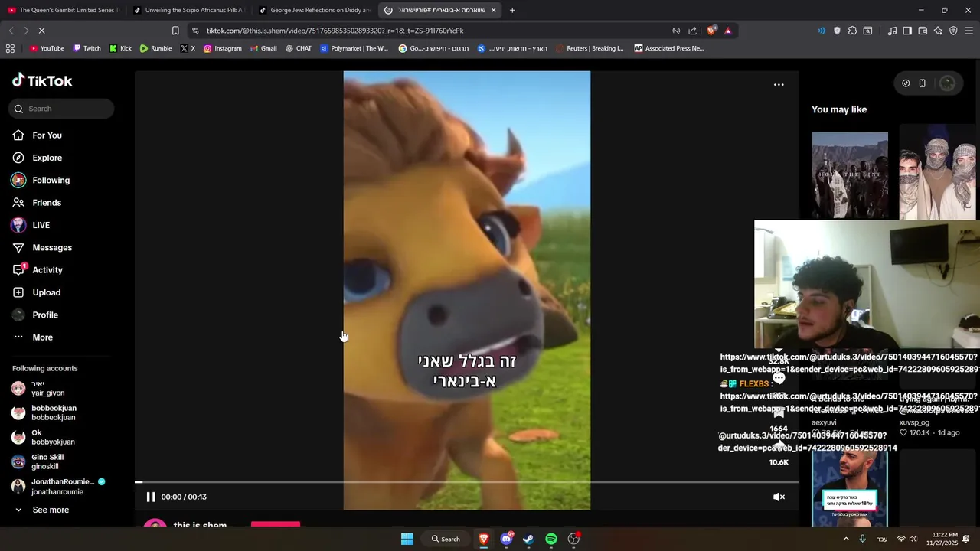Viewport: 980px width, 551px height.
Task: Open the Hold The Line suggested video thumbnail
Action: pos(850,175)
